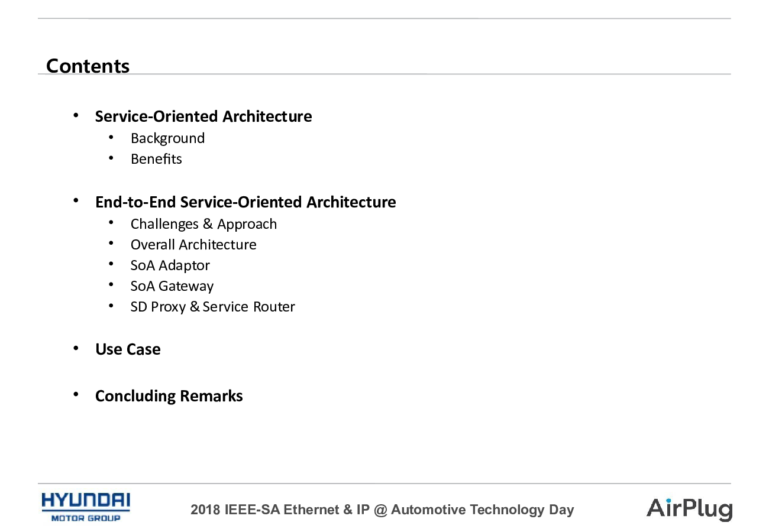Click the Use Case heading

pyautogui.click(x=128, y=349)
